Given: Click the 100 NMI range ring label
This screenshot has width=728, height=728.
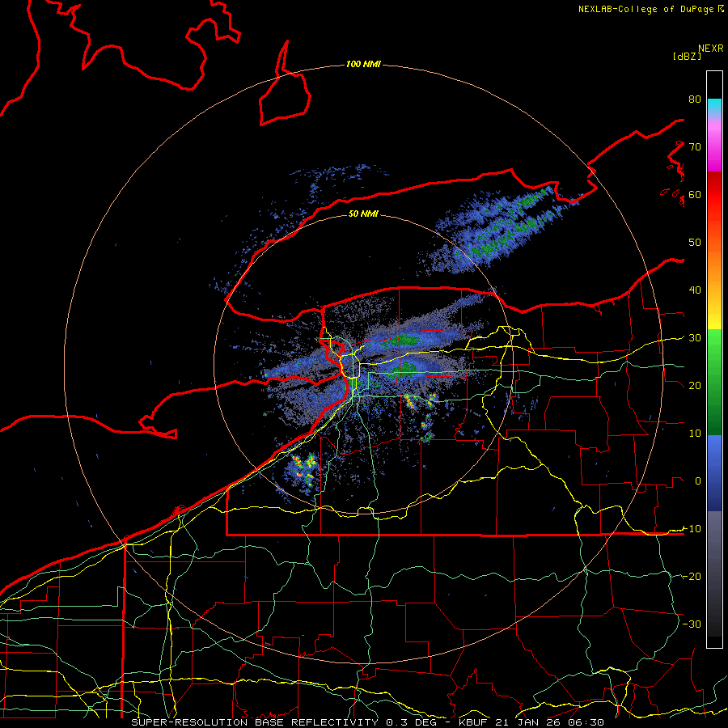Looking at the screenshot, I should tap(363, 64).
